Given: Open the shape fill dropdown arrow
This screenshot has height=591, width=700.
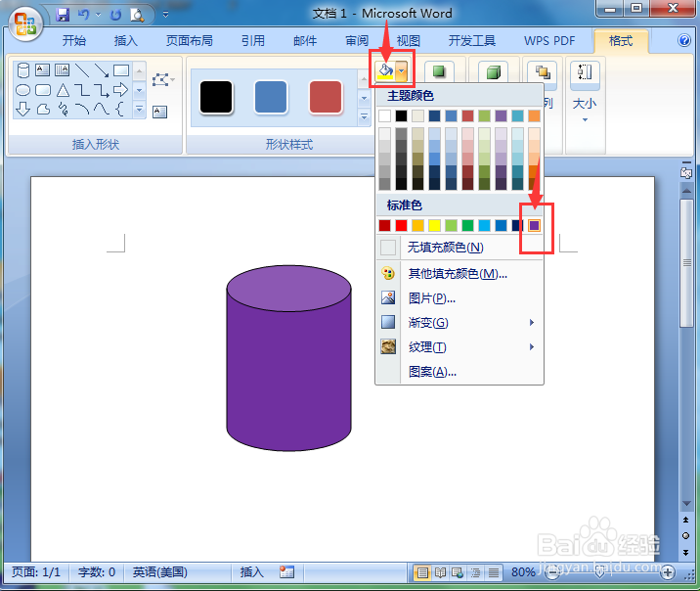Looking at the screenshot, I should (402, 70).
